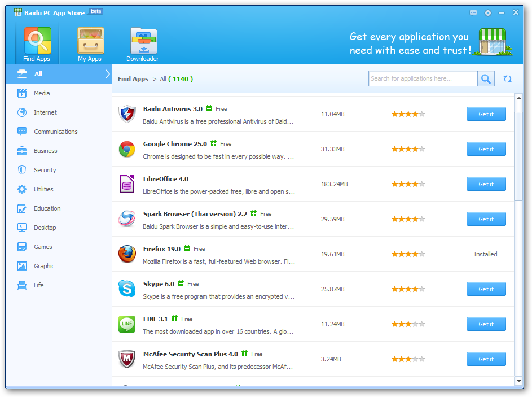
Task: Click the LINE app icon
Action: coord(127,324)
